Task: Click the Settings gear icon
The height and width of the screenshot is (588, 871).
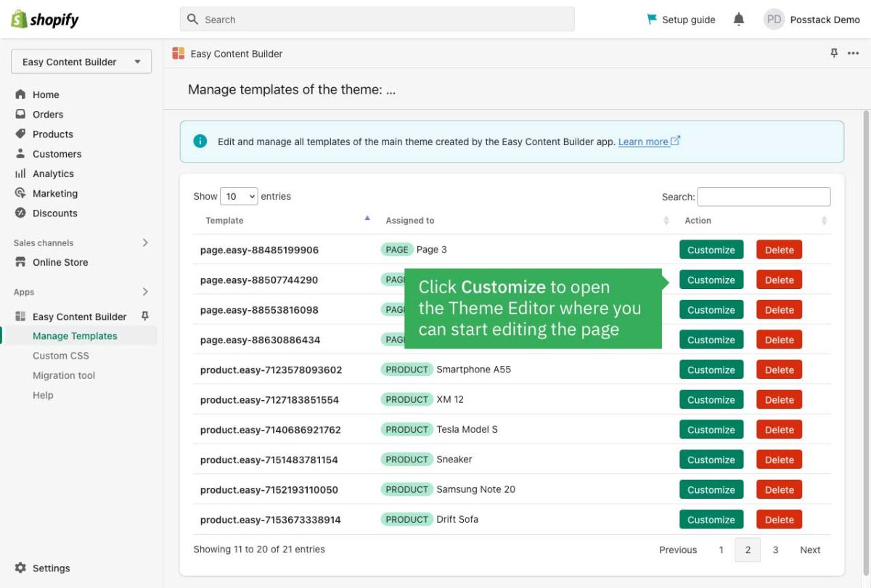Action: 20,568
